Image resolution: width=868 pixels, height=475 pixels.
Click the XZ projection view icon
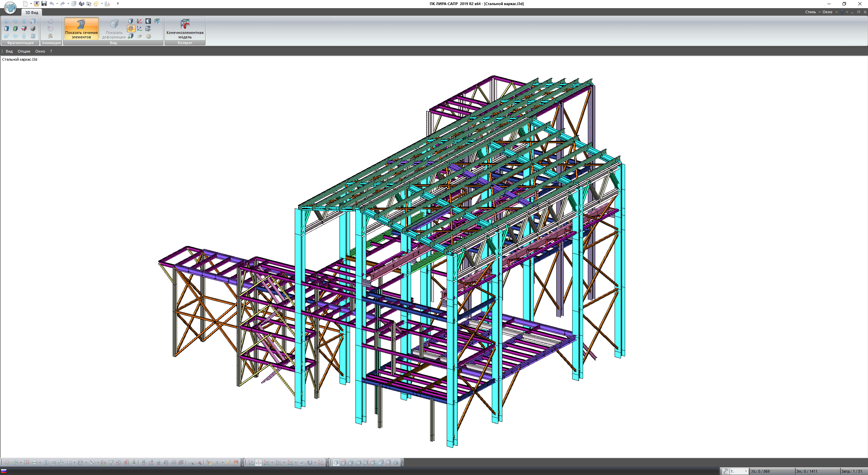tap(267, 462)
